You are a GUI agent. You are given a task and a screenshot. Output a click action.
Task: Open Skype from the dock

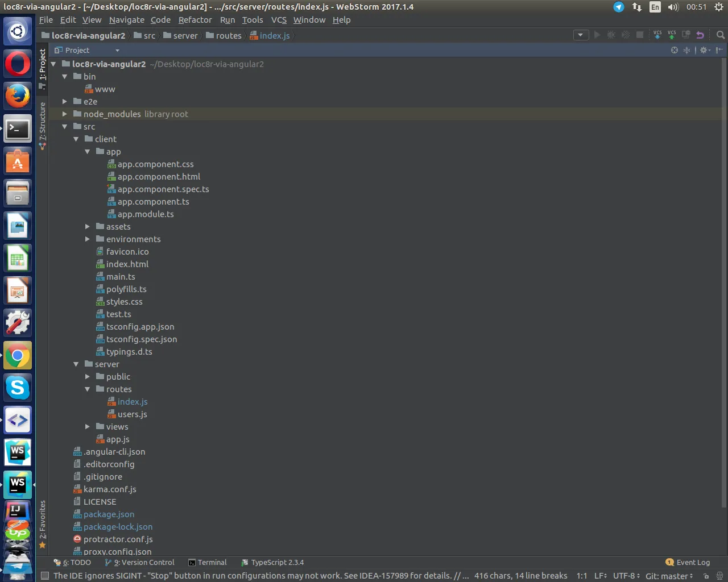click(18, 388)
